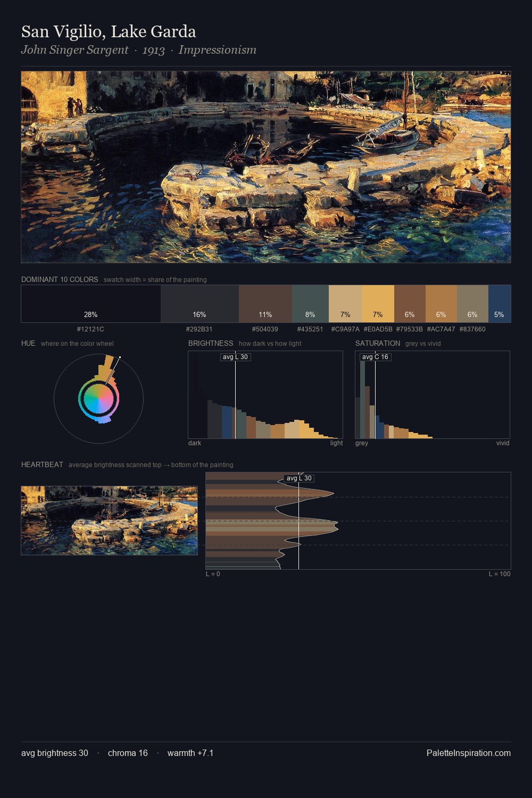This screenshot has height=798, width=532.
Task: Click the DOMINANT 10 COLORS heading
Action: (60, 279)
